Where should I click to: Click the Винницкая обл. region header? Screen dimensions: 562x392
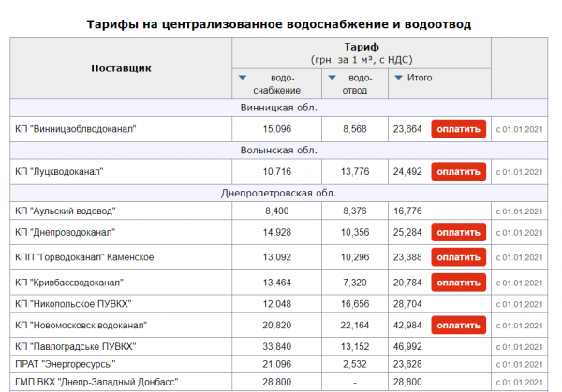[x=278, y=108]
